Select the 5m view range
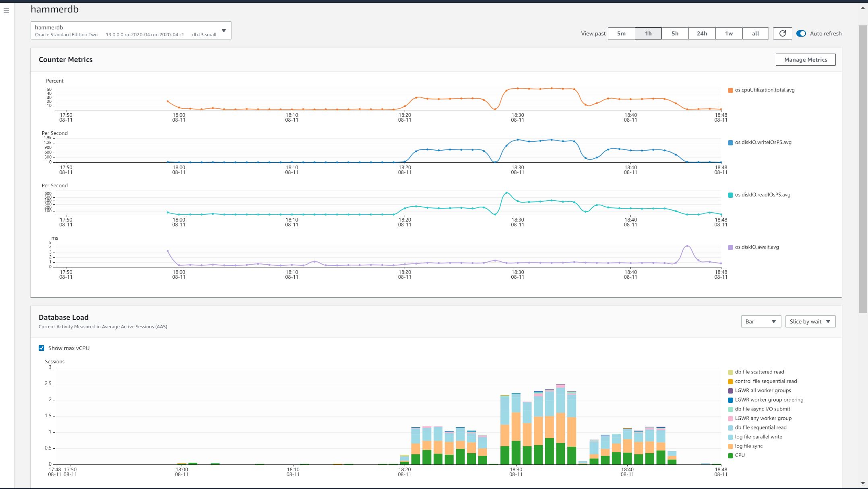 [621, 33]
